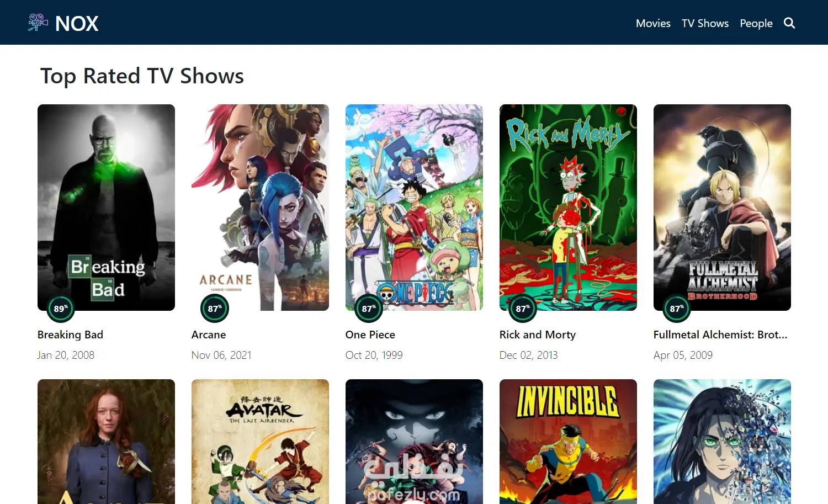Click the "Top Rated TV Shows" heading
The height and width of the screenshot is (504, 828).
142,76
